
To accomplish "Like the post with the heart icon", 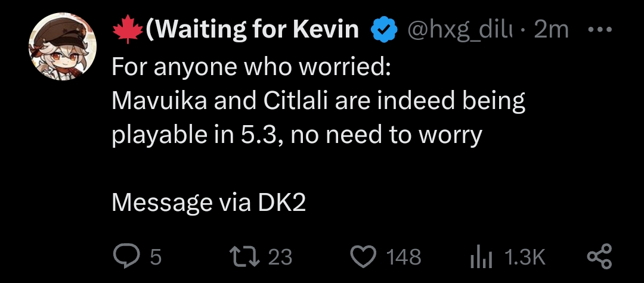I will (x=362, y=257).
